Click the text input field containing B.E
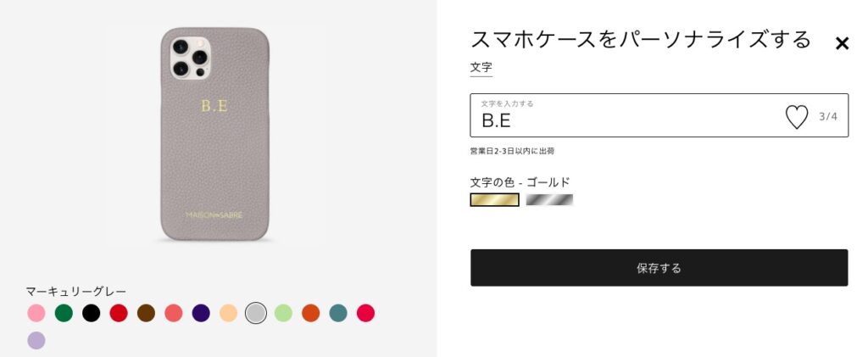 pyautogui.click(x=659, y=115)
